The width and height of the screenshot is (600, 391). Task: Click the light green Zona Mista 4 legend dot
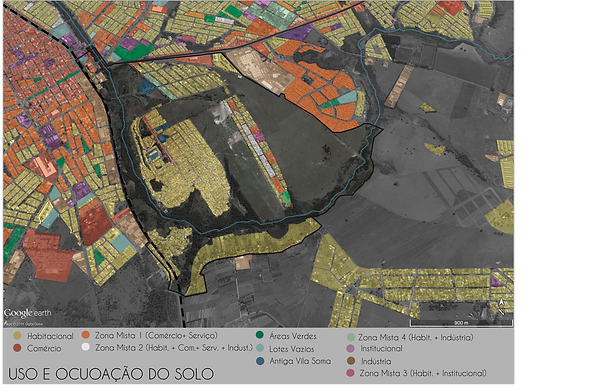[x=351, y=337]
